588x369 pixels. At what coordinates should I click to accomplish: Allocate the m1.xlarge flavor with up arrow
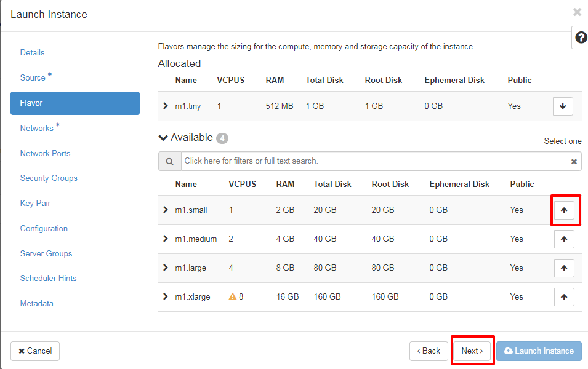[x=563, y=297]
